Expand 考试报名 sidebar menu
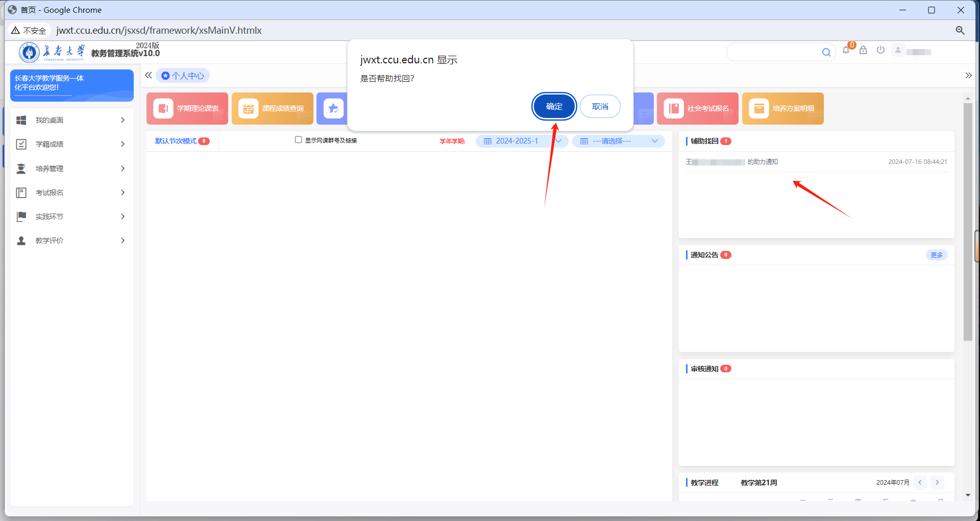Viewport: 980px width, 521px height. 71,193
